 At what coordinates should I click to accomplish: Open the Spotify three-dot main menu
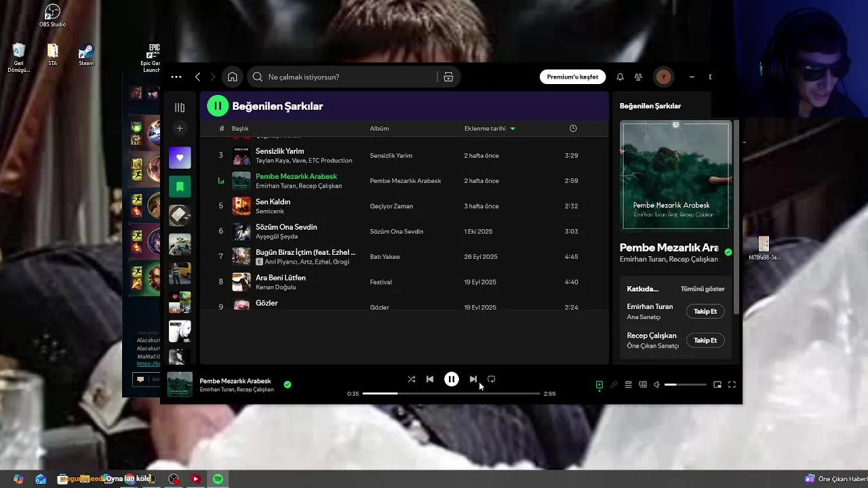(176, 77)
